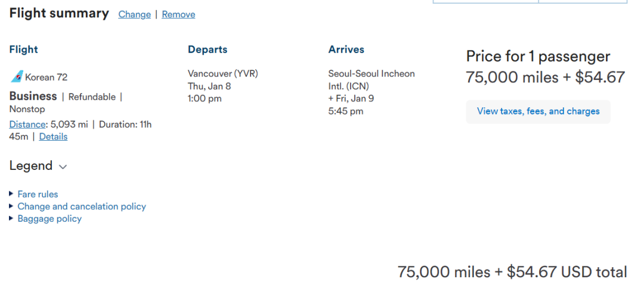Image resolution: width=644 pixels, height=291 pixels.
Task: Click the Price for 1 passenger heading
Action: click(538, 57)
